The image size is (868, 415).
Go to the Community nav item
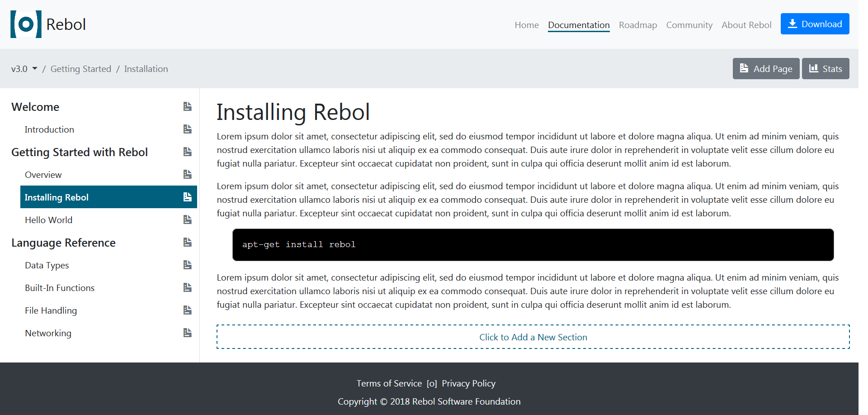[689, 25]
